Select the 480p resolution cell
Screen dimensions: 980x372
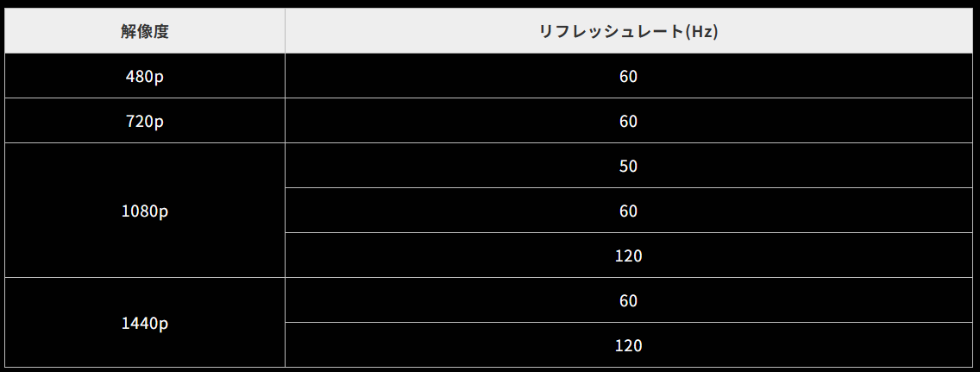point(145,77)
